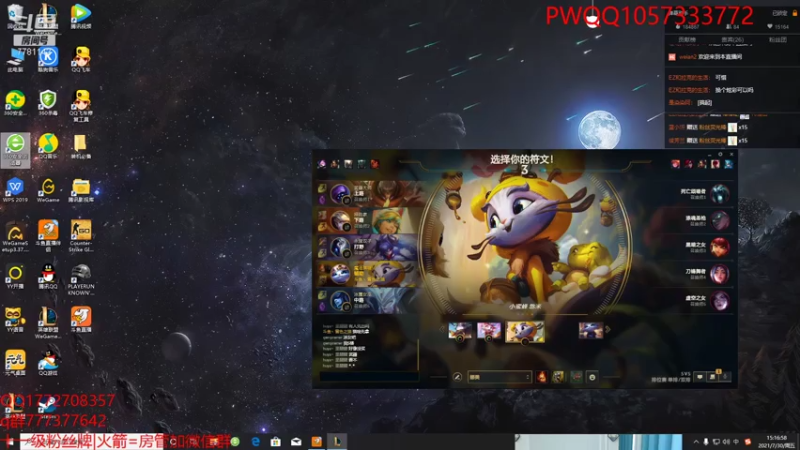
Task: Click enemy champion portrait 刀锋舞者
Action: pyautogui.click(x=720, y=274)
